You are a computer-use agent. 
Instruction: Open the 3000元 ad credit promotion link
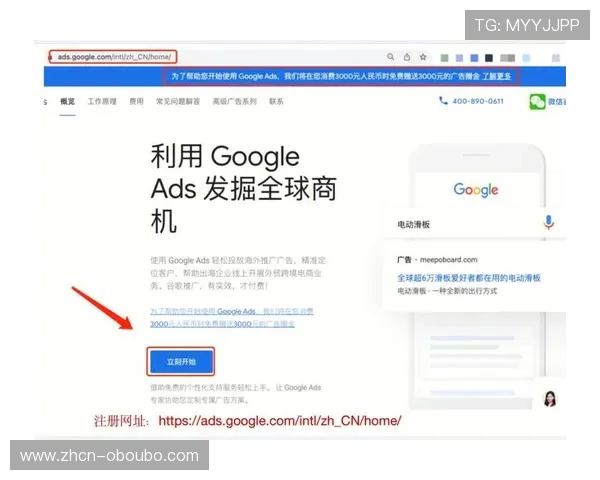pyautogui.click(x=232, y=318)
